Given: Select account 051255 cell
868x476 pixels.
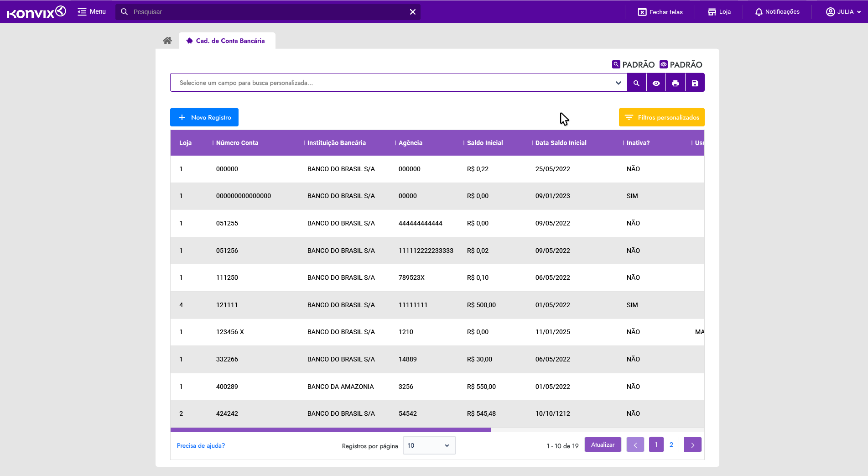Looking at the screenshot, I should click(227, 223).
